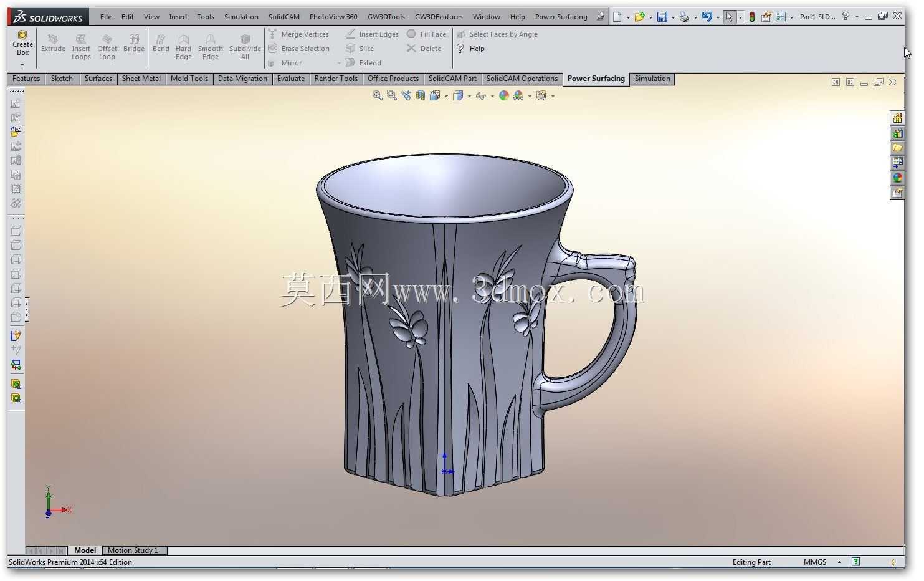Image resolution: width=924 pixels, height=581 pixels.
Task: Choose the Offset Loop tool
Action: coord(107,47)
